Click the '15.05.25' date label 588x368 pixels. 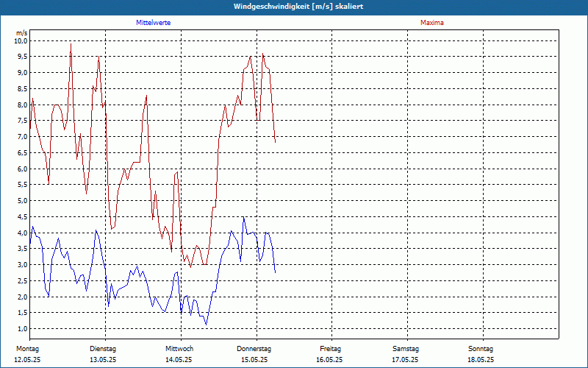pos(254,360)
